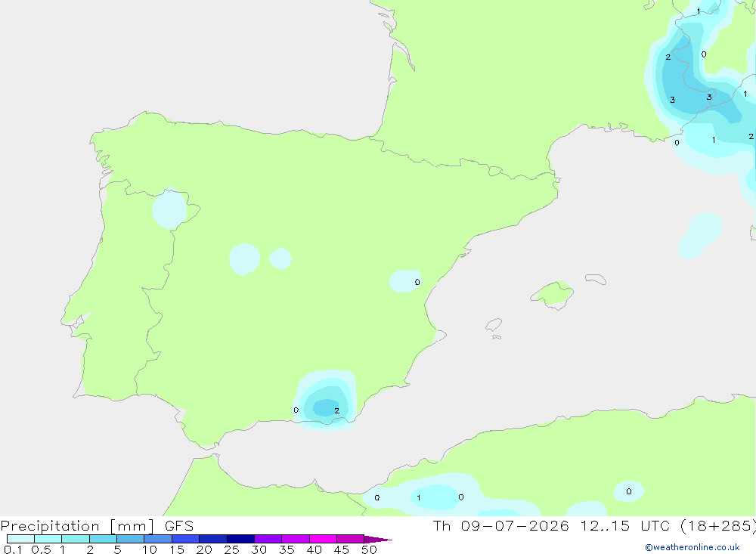Select the 25–30 mm dark blue legend swatch
Screen dimensions: 756x554
tap(240, 539)
